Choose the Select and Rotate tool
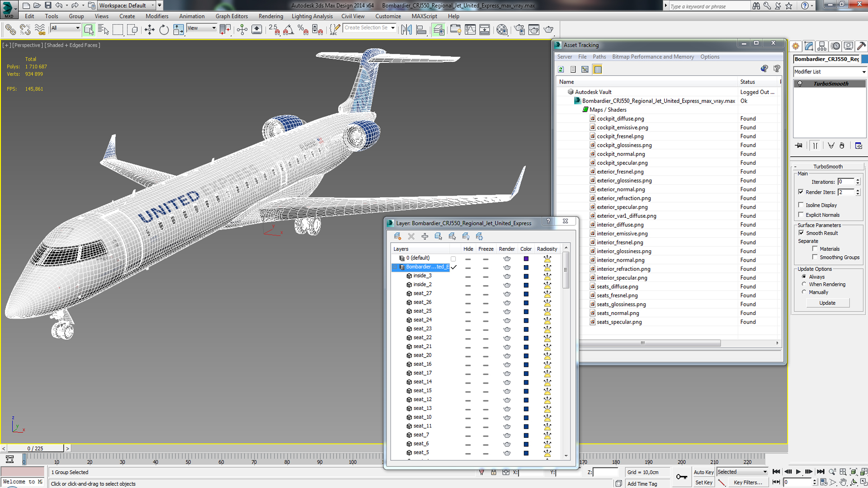868x488 pixels. pyautogui.click(x=164, y=30)
